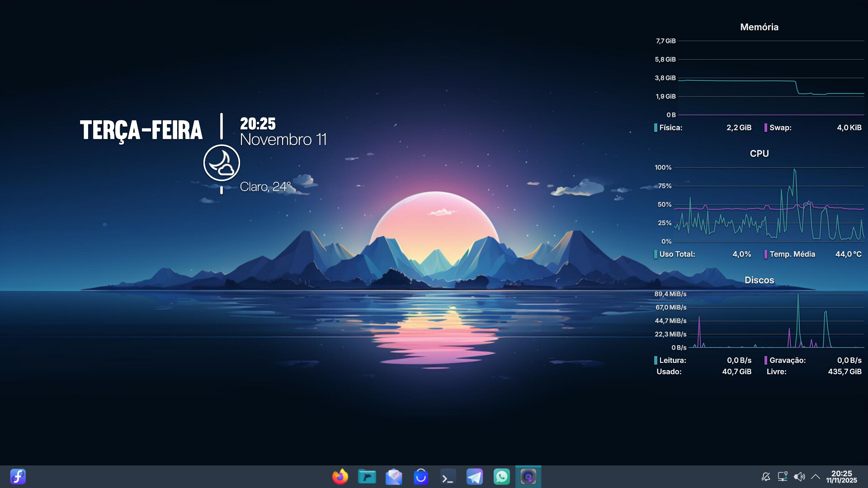868x488 pixels.
Task: Toggle Do Not Disturb via the notifications bell
Action: click(x=766, y=477)
